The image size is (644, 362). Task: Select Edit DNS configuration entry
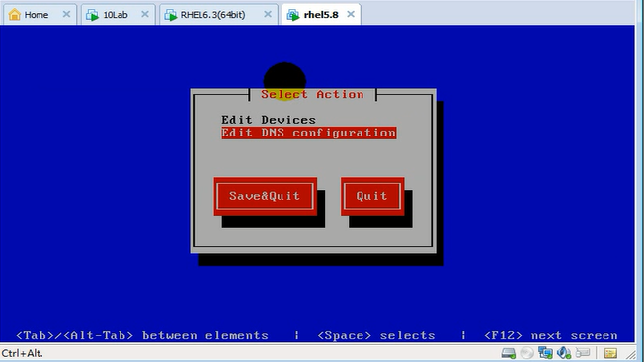(x=309, y=133)
